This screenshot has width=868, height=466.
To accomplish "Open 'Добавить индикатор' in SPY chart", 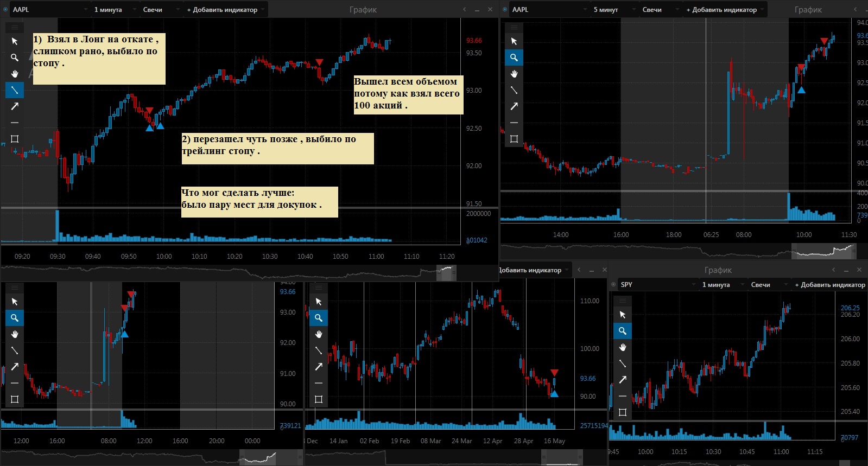I will coord(830,285).
